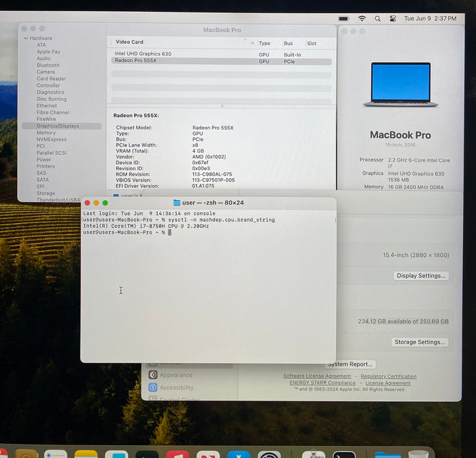Select Printers in Hardware sidebar
Image resolution: width=476 pixels, height=458 pixels.
pyautogui.click(x=46, y=166)
